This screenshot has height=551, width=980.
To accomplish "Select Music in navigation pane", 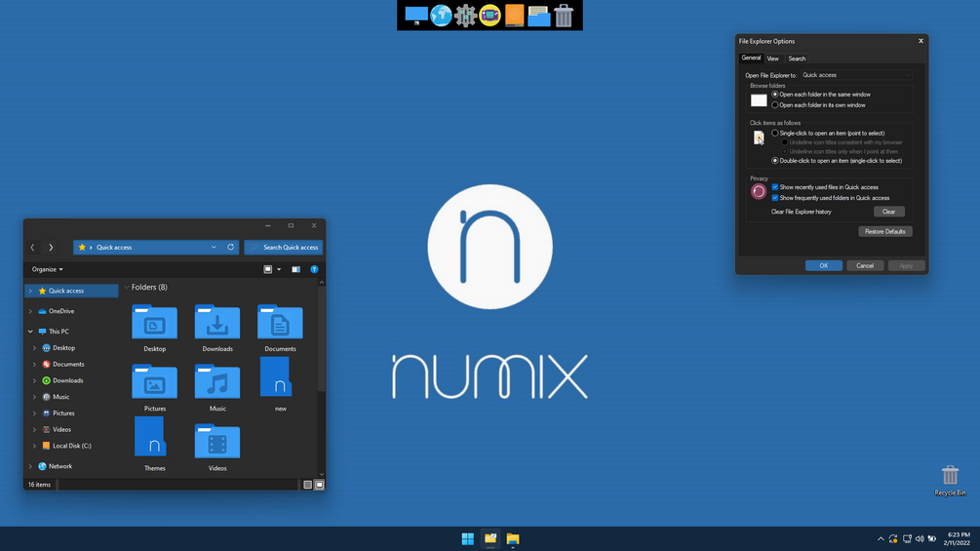I will [x=60, y=397].
